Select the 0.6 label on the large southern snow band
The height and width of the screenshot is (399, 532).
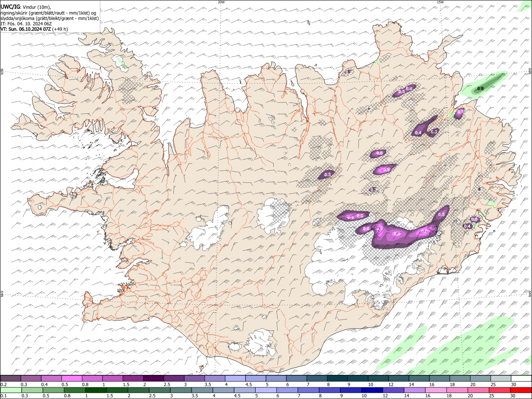coord(366,229)
